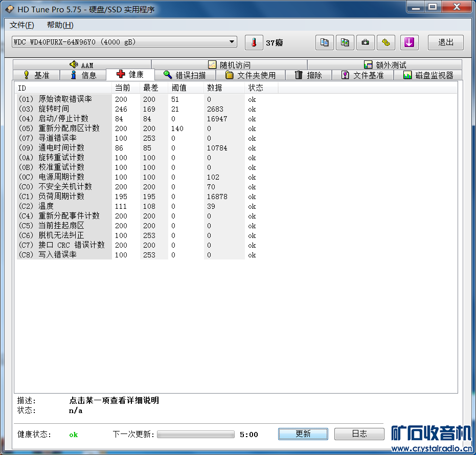
Task: Click the green ok health status value
Action: 74,435
